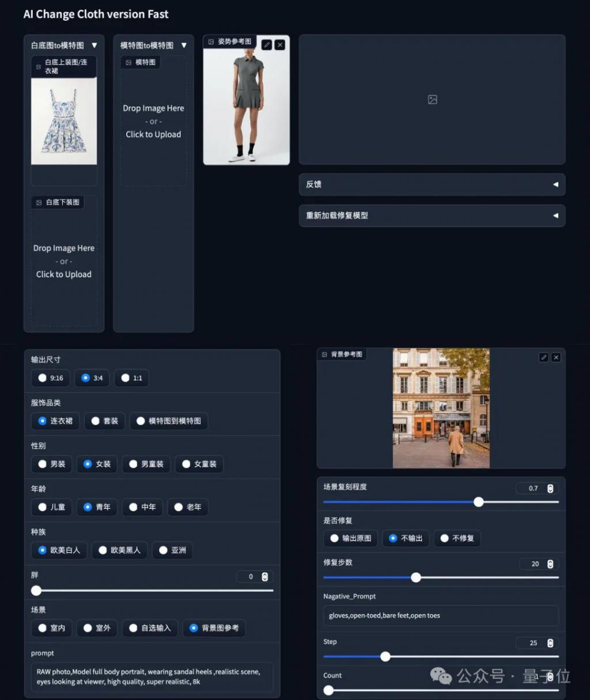Choose 室内 scene option
This screenshot has height=700, width=590.
(x=52, y=628)
